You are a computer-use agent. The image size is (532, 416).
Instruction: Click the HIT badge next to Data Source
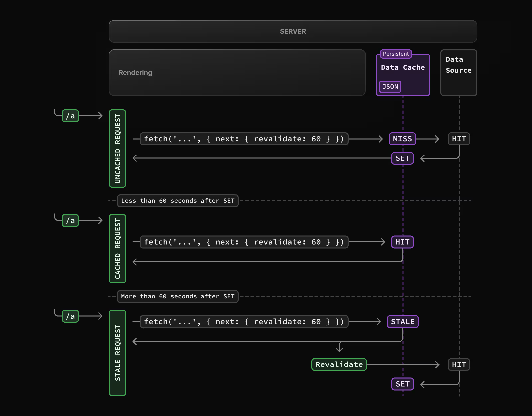[459, 139]
